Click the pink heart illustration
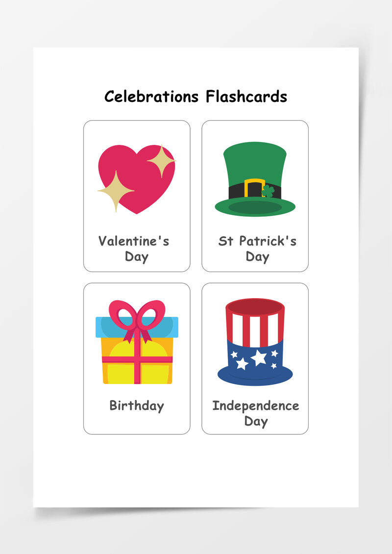 (x=137, y=179)
